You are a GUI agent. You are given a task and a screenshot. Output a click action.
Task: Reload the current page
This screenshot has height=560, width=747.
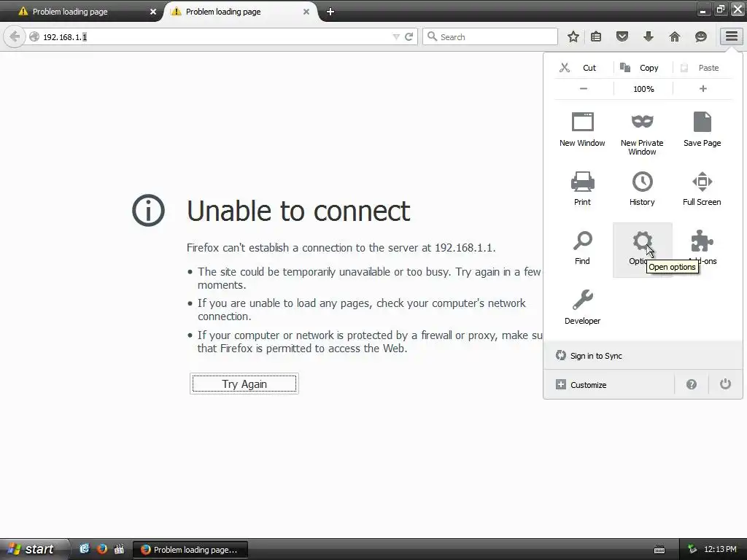point(409,36)
